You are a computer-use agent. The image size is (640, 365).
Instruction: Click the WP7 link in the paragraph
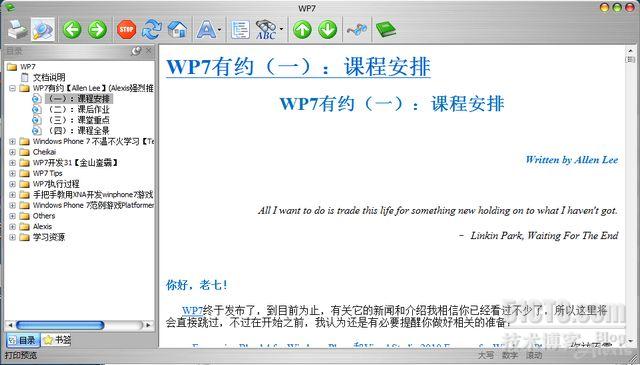192,310
